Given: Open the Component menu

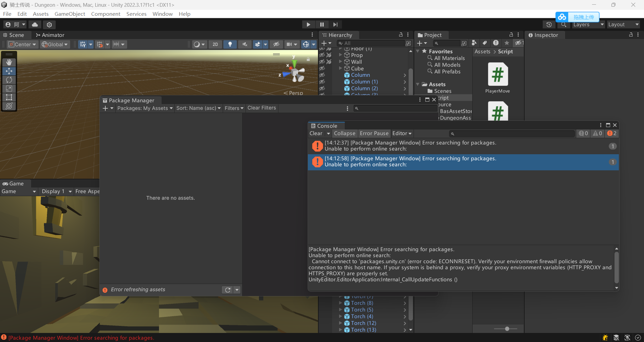Looking at the screenshot, I should click(106, 14).
